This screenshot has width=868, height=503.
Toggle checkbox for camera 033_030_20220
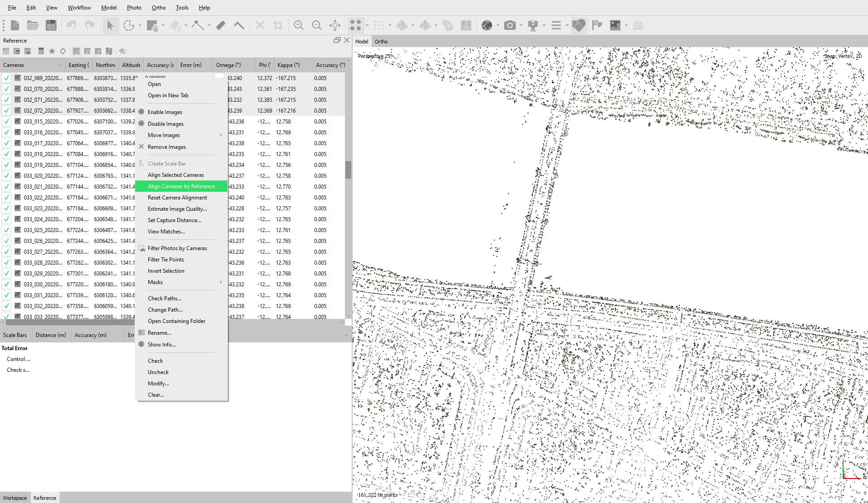[7, 285]
